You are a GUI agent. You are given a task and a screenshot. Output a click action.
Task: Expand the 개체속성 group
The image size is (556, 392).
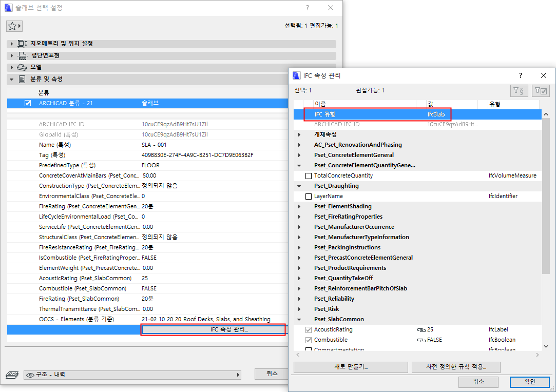299,134
